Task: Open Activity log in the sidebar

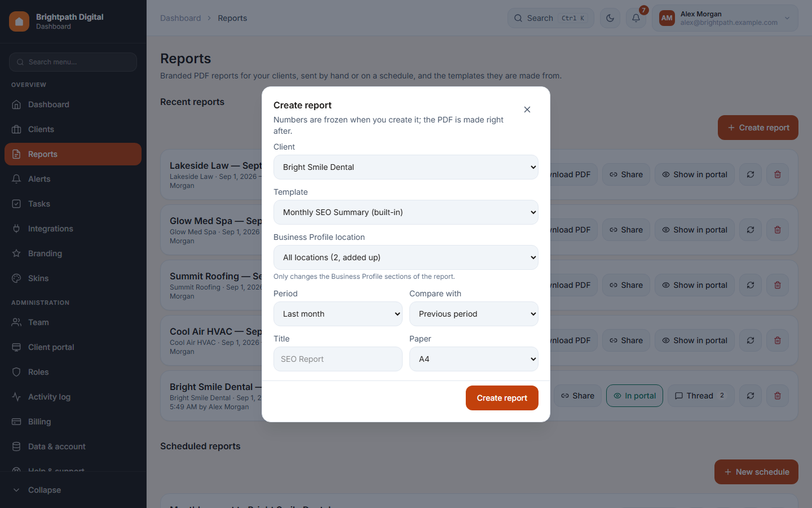Action: [x=73, y=397]
